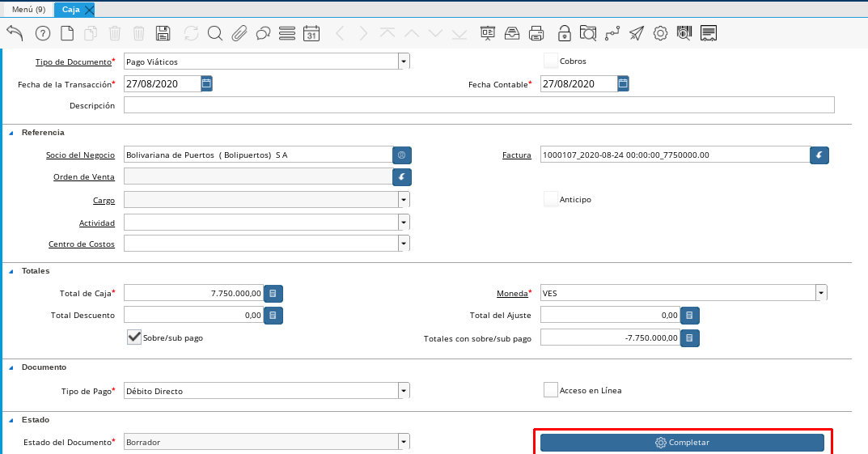The width and height of the screenshot is (868, 454).
Task: Open the calculator for Total de Caja
Action: pos(273,293)
